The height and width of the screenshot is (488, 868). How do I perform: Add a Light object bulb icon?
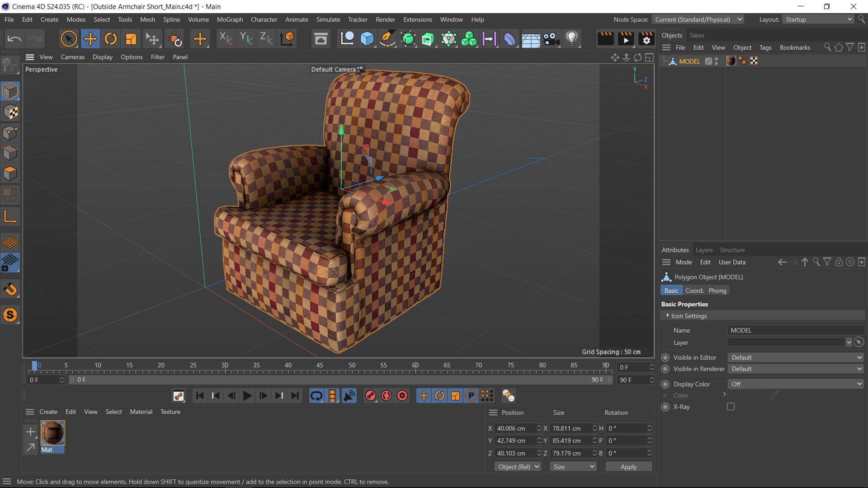coord(572,39)
